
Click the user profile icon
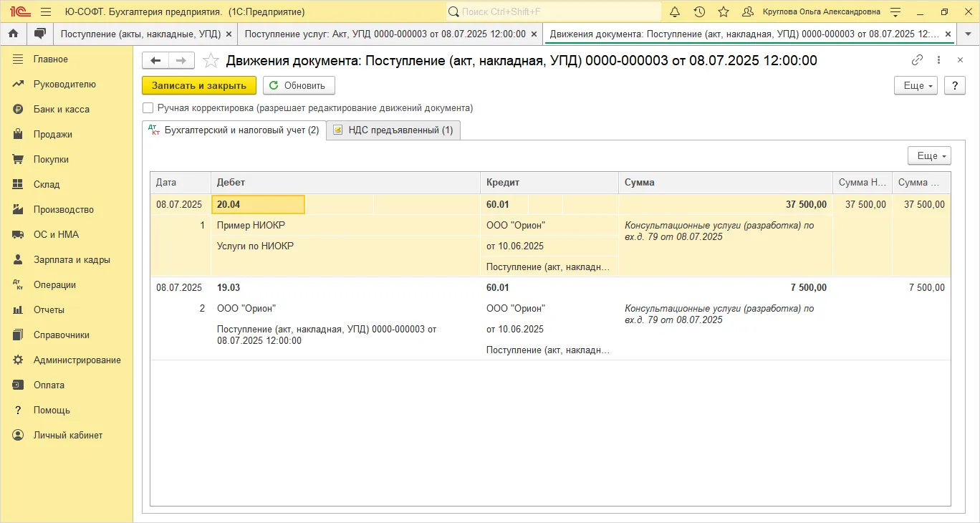pos(748,11)
